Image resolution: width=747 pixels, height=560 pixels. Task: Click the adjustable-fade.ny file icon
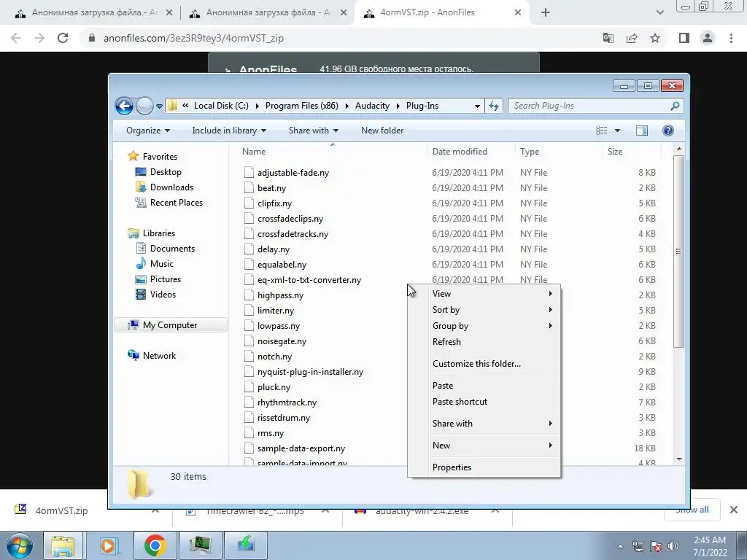(249, 172)
